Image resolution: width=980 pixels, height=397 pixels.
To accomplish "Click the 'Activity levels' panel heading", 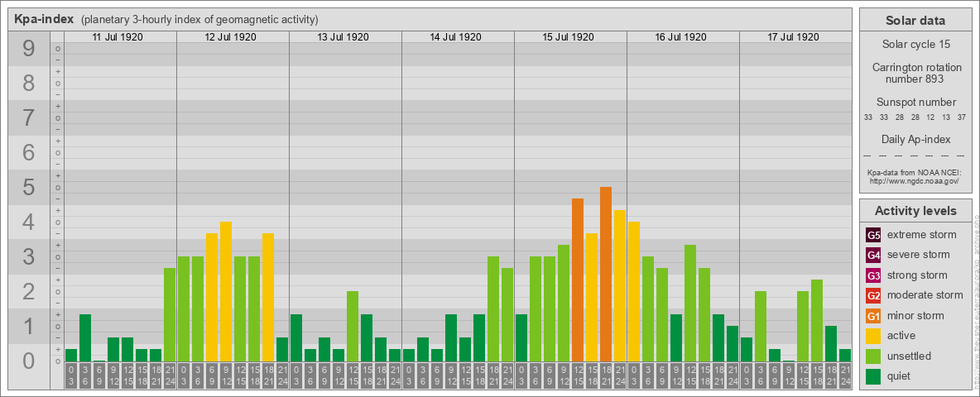I will pyautogui.click(x=915, y=211).
